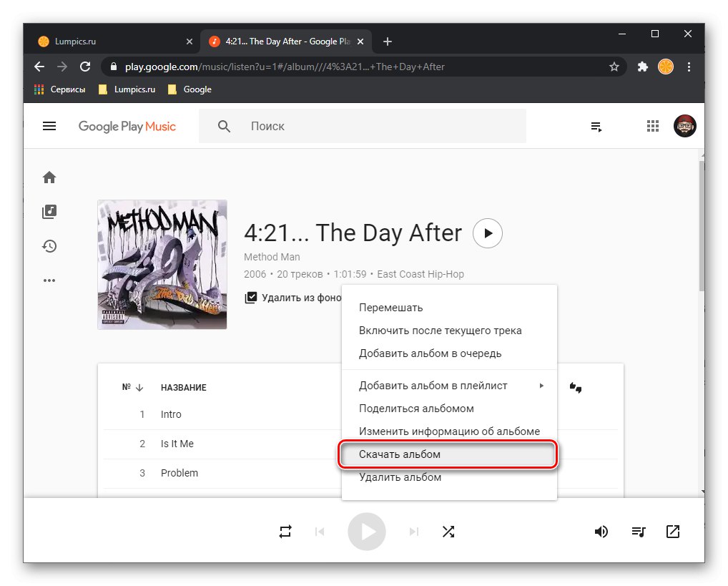Open the Music library sidebar icon
The height and width of the screenshot is (586, 728).
click(49, 212)
